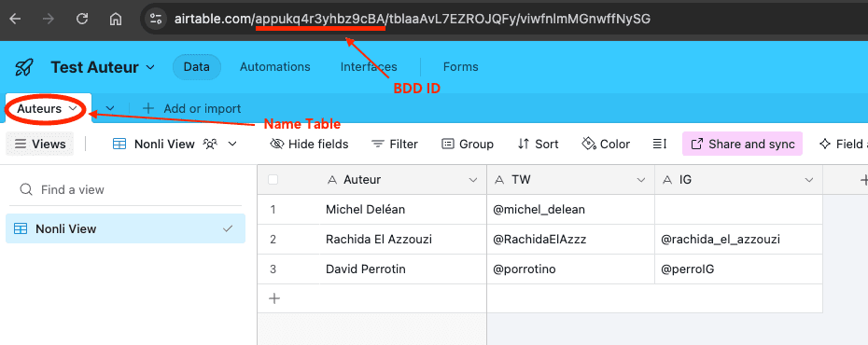868x345 pixels.
Task: Open site information icon in address bar
Action: tap(156, 19)
